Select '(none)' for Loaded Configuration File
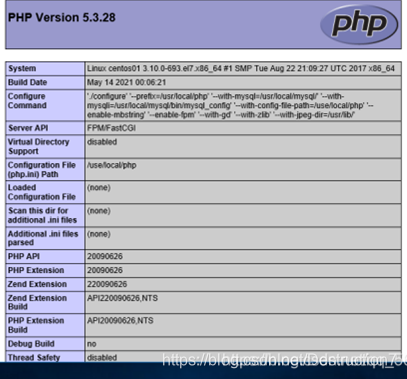The width and height of the screenshot is (407, 379). [x=99, y=188]
